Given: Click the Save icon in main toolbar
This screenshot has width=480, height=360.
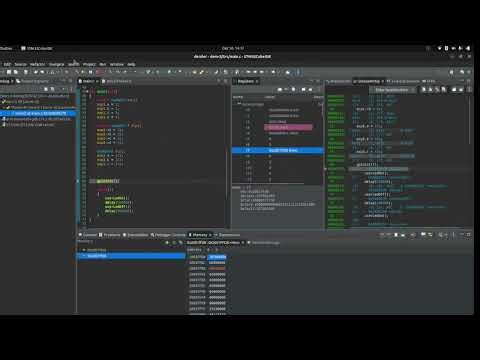Looking at the screenshot, I should pyautogui.click(x=9, y=72).
